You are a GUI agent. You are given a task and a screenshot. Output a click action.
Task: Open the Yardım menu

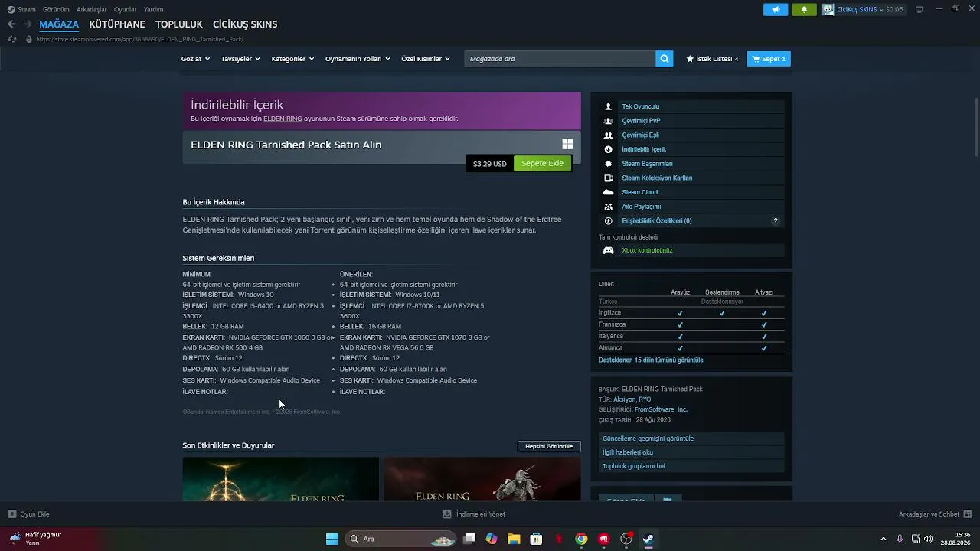pyautogui.click(x=154, y=9)
